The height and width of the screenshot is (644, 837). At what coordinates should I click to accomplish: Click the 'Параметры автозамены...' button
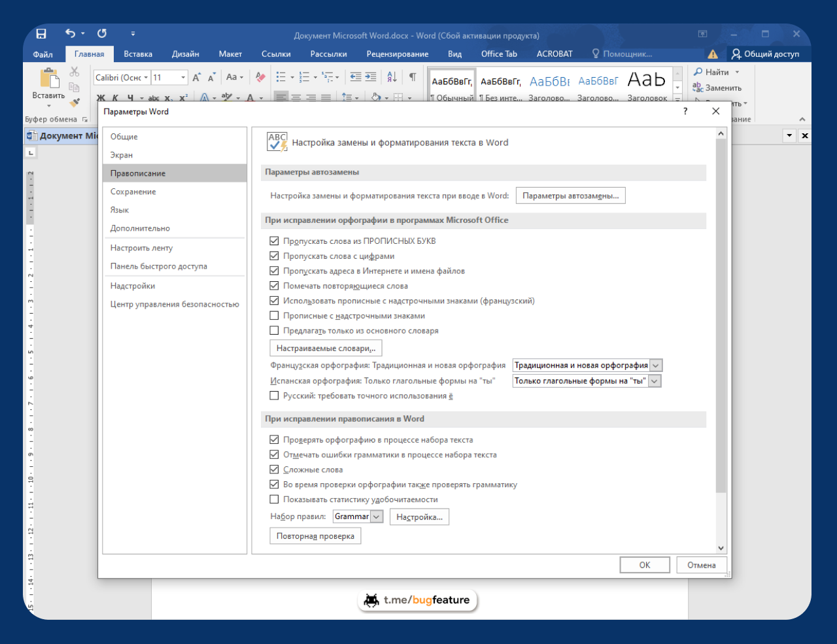571,195
